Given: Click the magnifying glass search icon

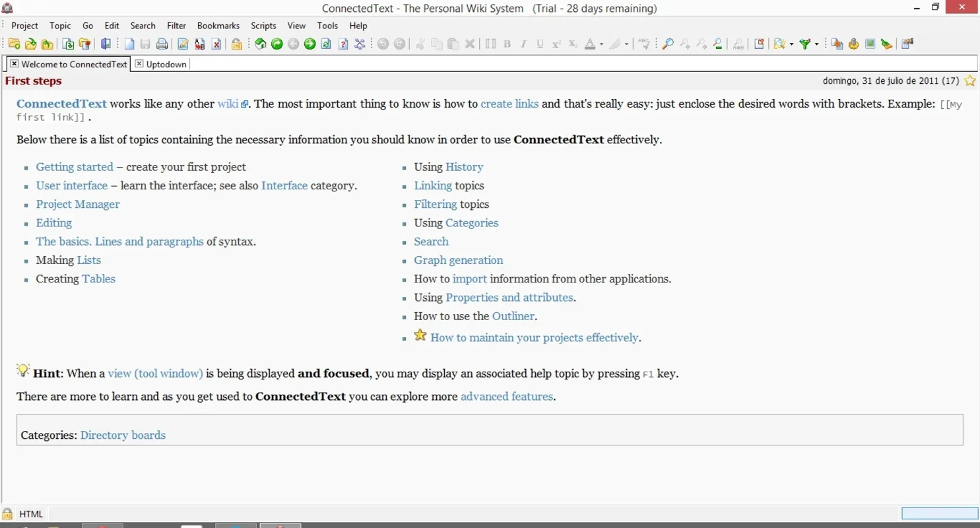Looking at the screenshot, I should (668, 44).
